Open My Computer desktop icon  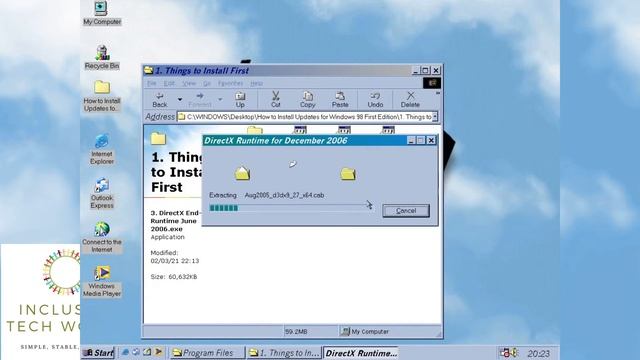pos(101,13)
